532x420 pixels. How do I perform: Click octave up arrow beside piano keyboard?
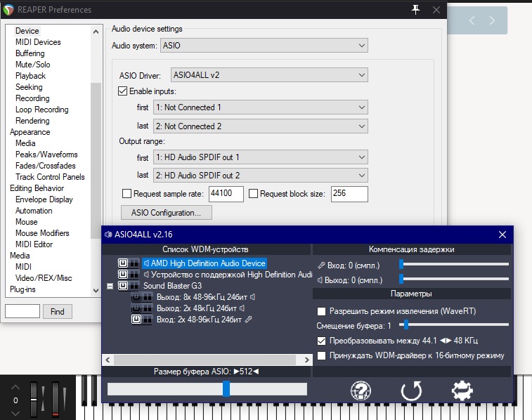(x=15, y=387)
